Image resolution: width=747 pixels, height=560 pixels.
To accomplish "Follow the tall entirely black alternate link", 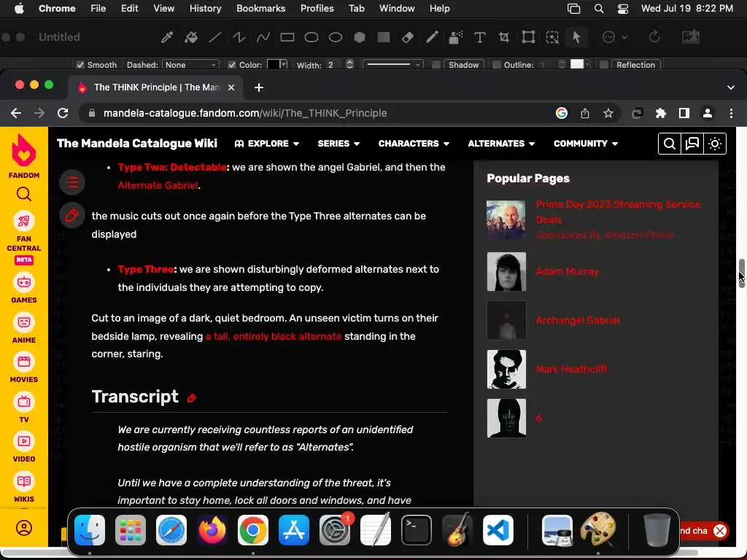I will point(274,336).
